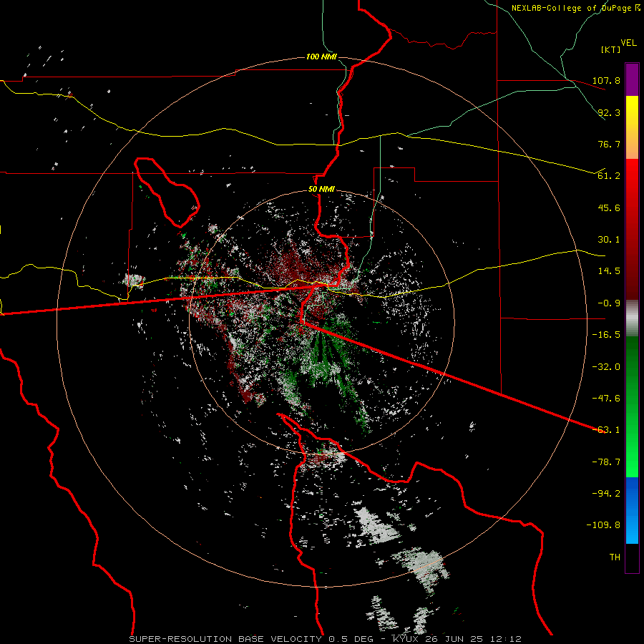644x644 pixels.
Task: Pick the yellow-orange band on the velocity scale
Action: coord(632,127)
